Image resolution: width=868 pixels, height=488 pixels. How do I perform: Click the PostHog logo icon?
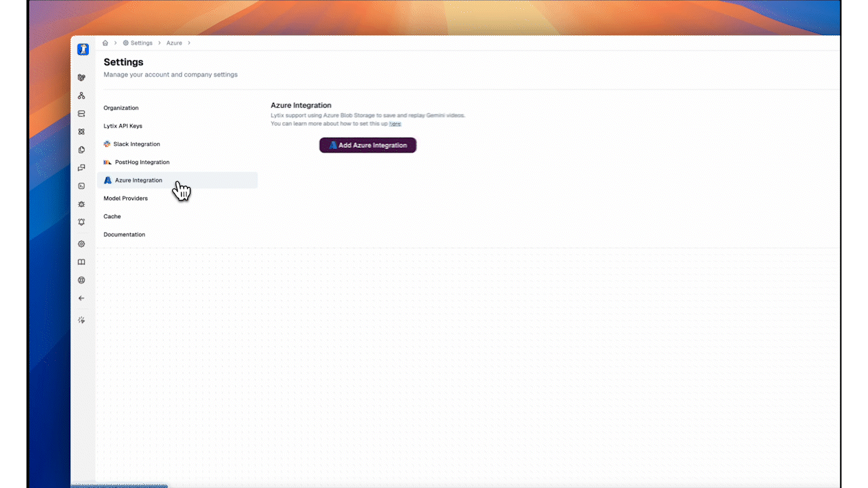click(108, 162)
